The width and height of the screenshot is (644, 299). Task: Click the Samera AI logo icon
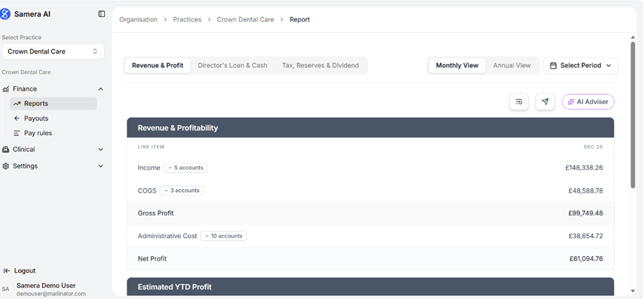6,14
